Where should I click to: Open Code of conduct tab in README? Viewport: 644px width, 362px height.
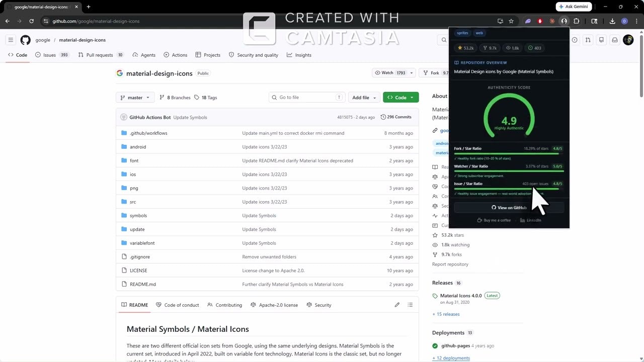(x=178, y=305)
